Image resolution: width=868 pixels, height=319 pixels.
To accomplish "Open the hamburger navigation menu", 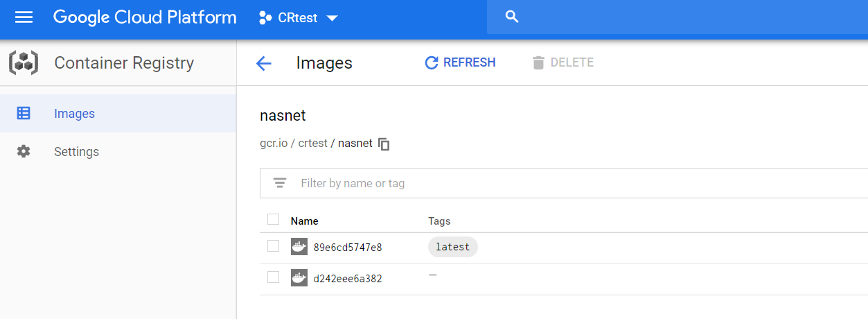I will 24,17.
